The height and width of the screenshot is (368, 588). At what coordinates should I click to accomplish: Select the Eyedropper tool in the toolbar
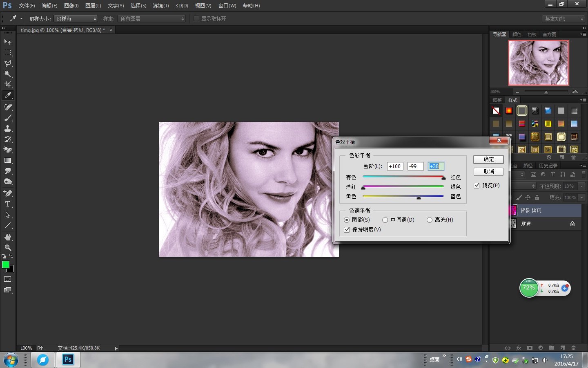[8, 95]
